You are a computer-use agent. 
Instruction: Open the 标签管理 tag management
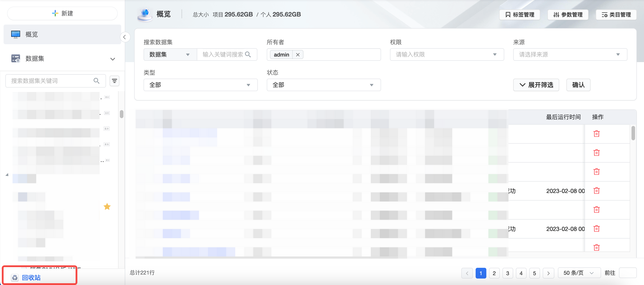click(x=519, y=15)
